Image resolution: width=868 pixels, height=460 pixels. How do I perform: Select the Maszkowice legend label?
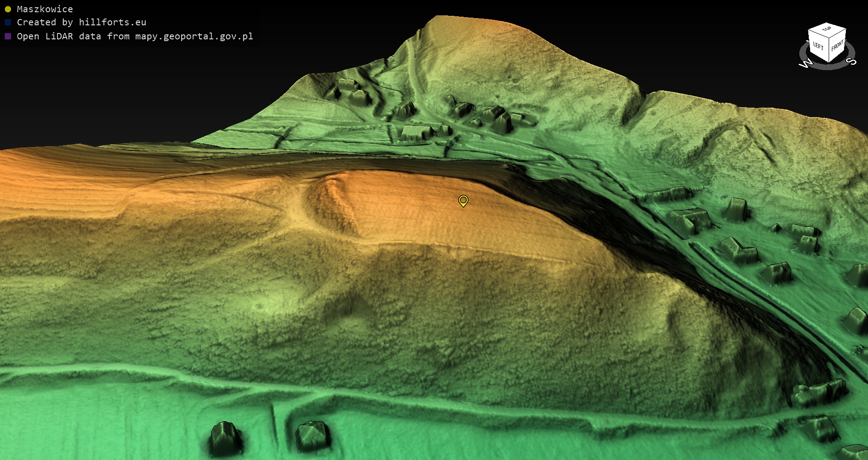pos(45,9)
